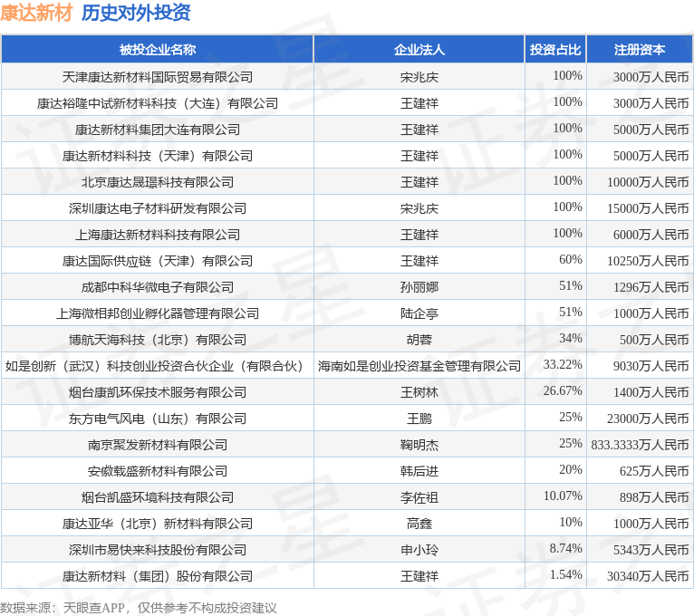Select 成都中科华微电子有限公司 cell
694x616 pixels.
point(157,287)
